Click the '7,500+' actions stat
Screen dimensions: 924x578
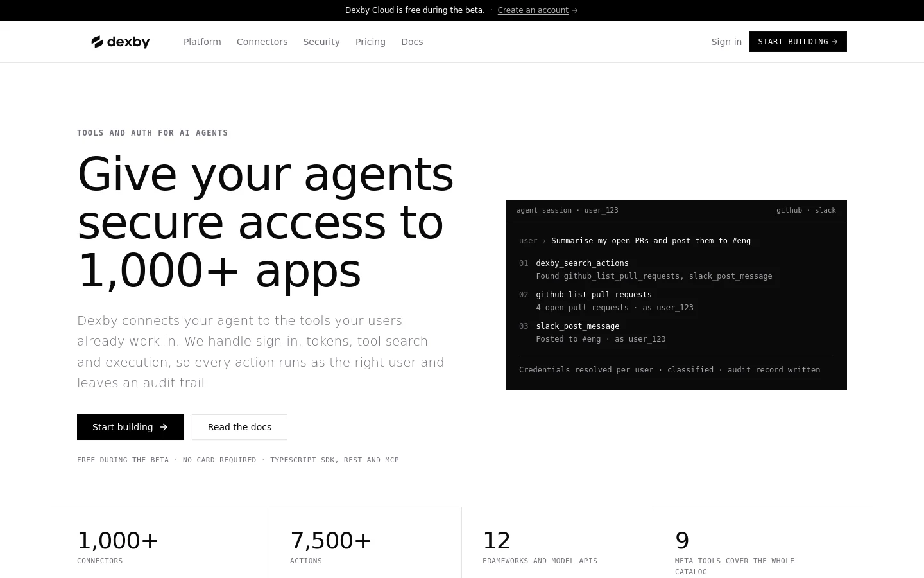pos(331,541)
